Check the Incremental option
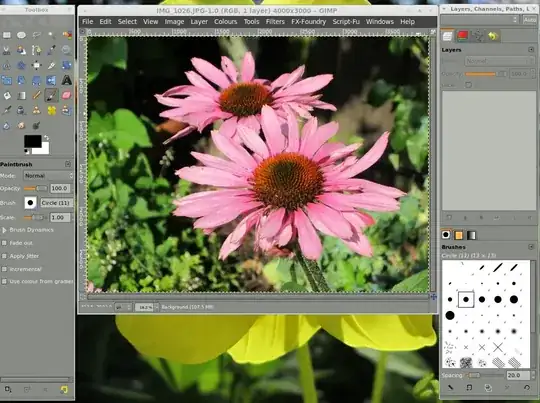The image size is (540, 403). pyautogui.click(x=4, y=269)
